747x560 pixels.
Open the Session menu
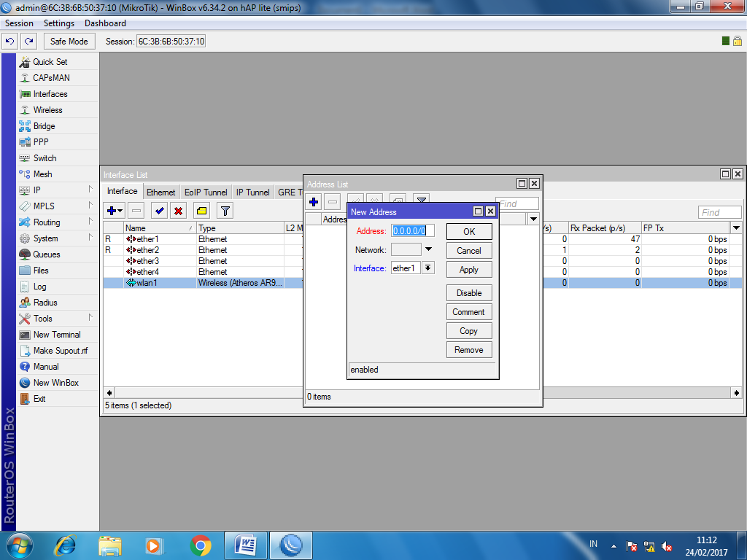19,23
